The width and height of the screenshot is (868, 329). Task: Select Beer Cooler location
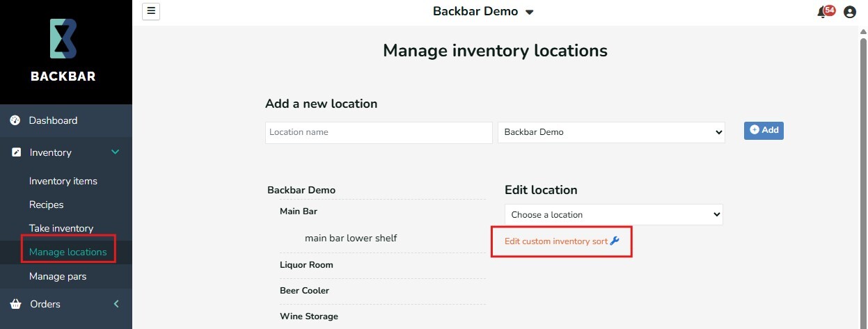pyautogui.click(x=304, y=290)
